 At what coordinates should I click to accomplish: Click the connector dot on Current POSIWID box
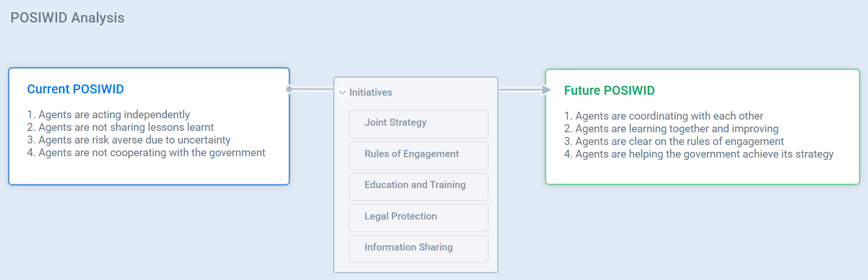click(289, 89)
